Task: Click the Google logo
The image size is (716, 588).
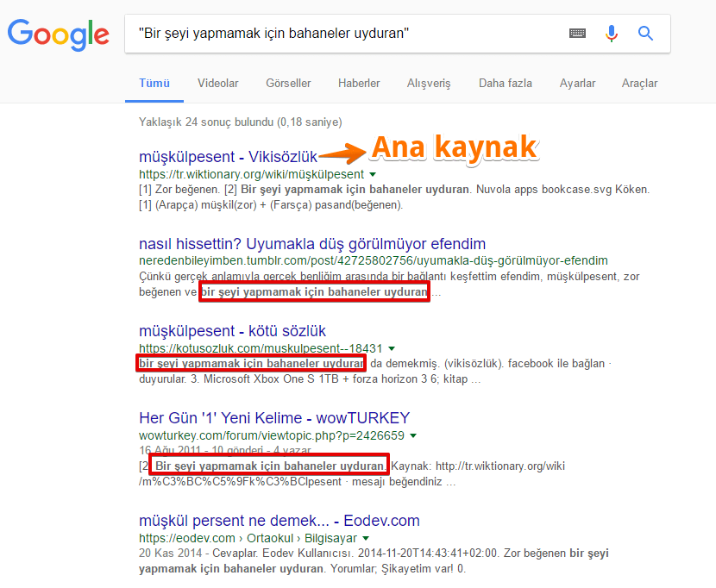Action: click(58, 35)
